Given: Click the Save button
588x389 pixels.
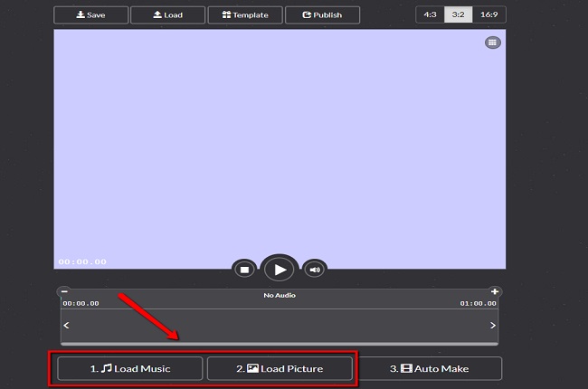Looking at the screenshot, I should click(x=90, y=15).
